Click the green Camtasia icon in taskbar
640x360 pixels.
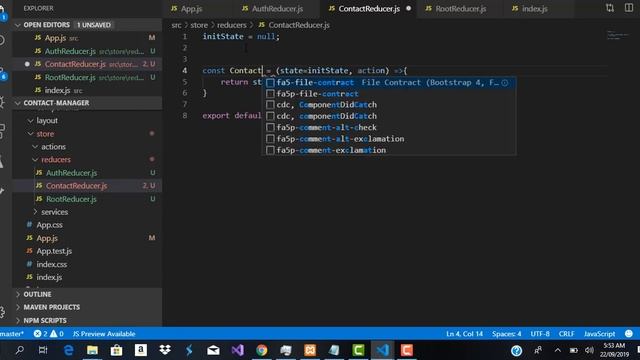click(x=358, y=350)
